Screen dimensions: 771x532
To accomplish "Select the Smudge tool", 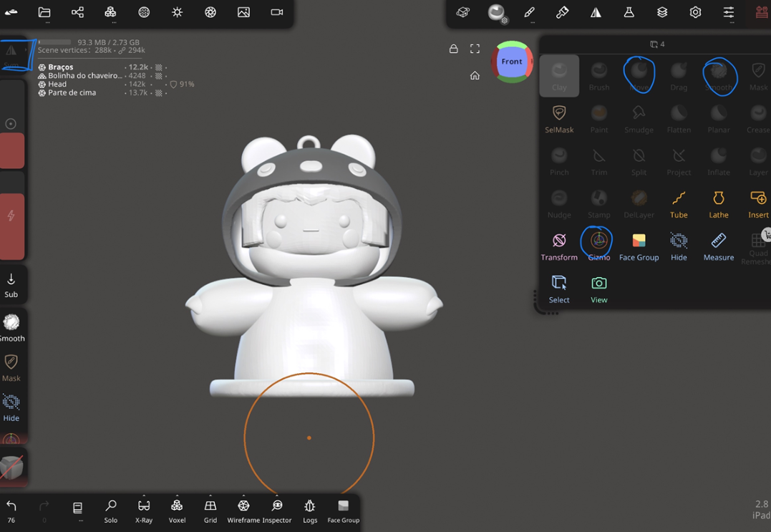I will tap(639, 119).
